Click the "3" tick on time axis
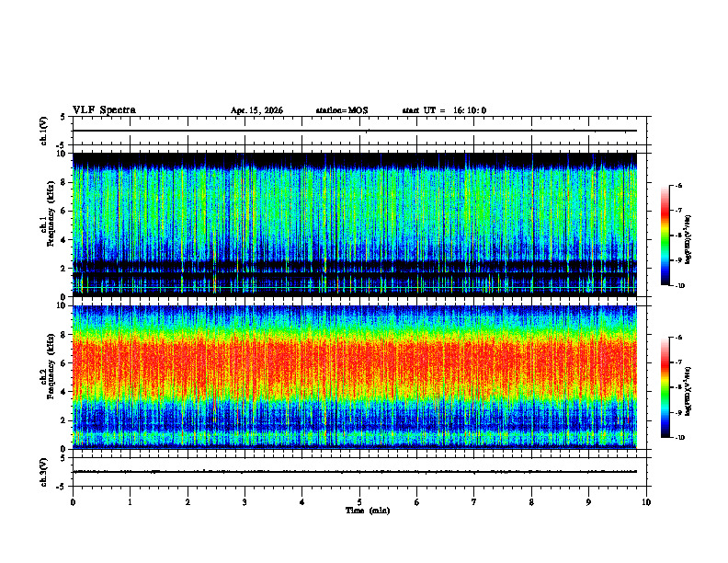Image resolution: width=728 pixels, height=563 pixels. point(245,502)
